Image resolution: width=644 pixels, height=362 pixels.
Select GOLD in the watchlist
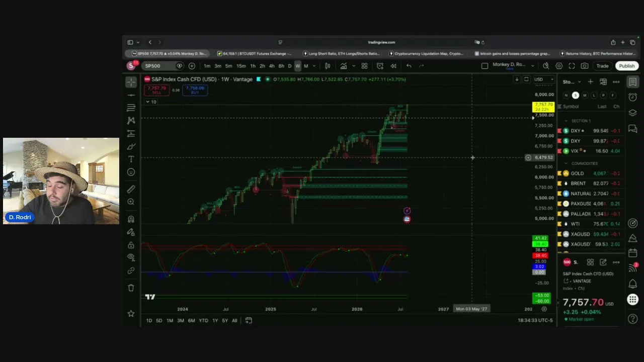592,173
